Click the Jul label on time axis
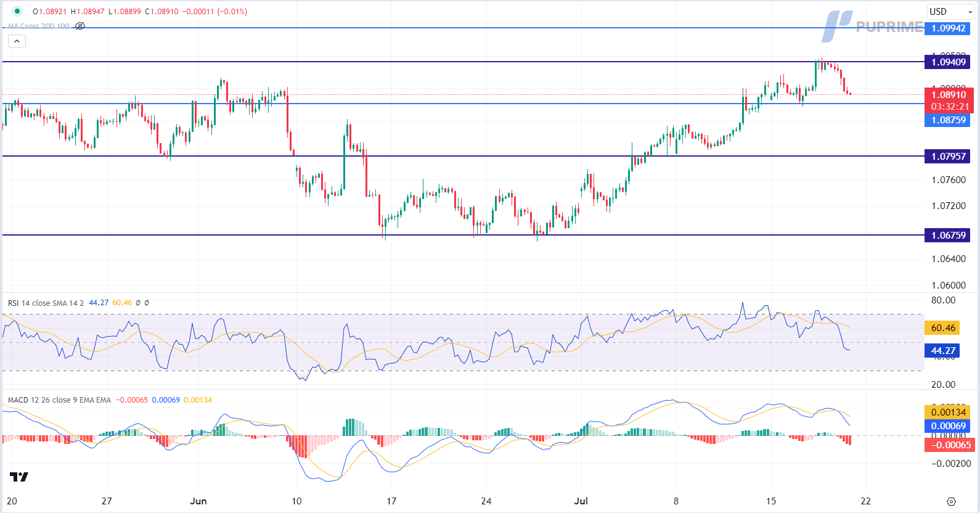Screen dimensions: 980x513 tap(581, 501)
